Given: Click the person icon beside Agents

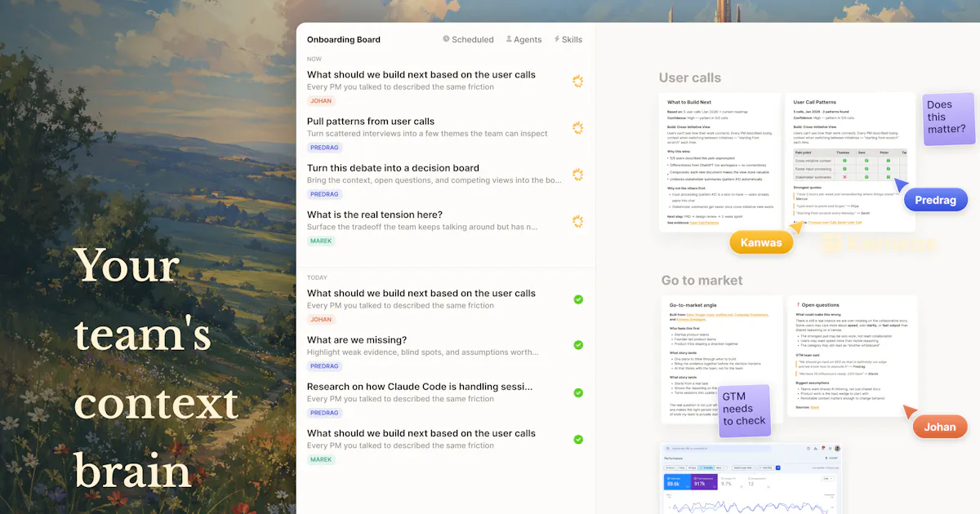Looking at the screenshot, I should (x=509, y=39).
